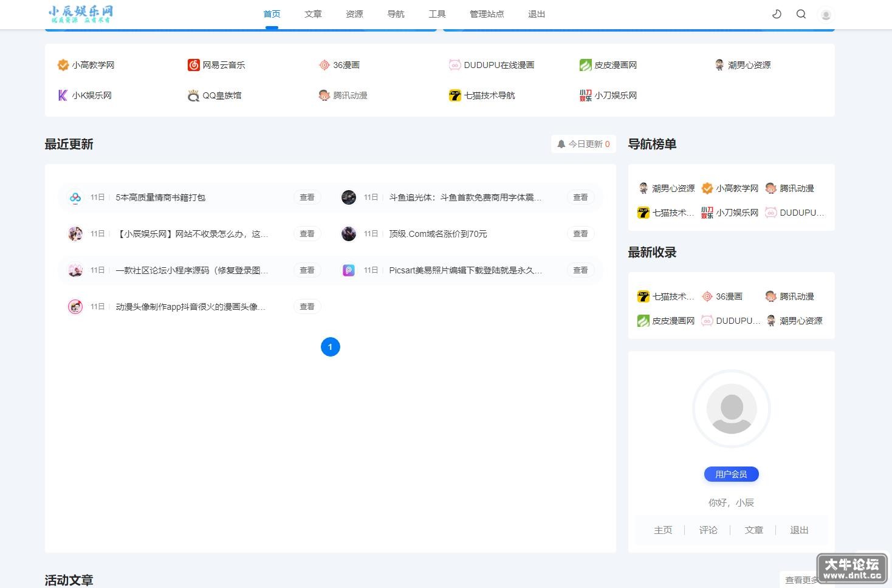Open the Picsart美易照片编辑 article title
892x588 pixels.
pos(465,270)
